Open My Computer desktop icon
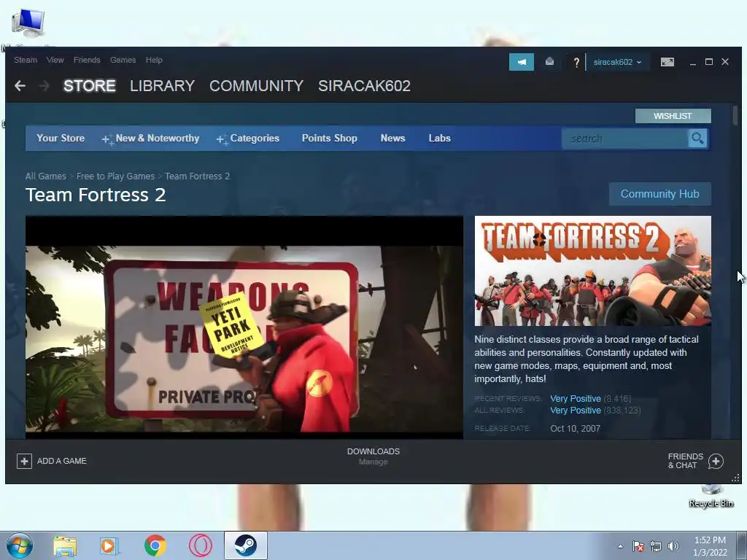 pyautogui.click(x=28, y=24)
